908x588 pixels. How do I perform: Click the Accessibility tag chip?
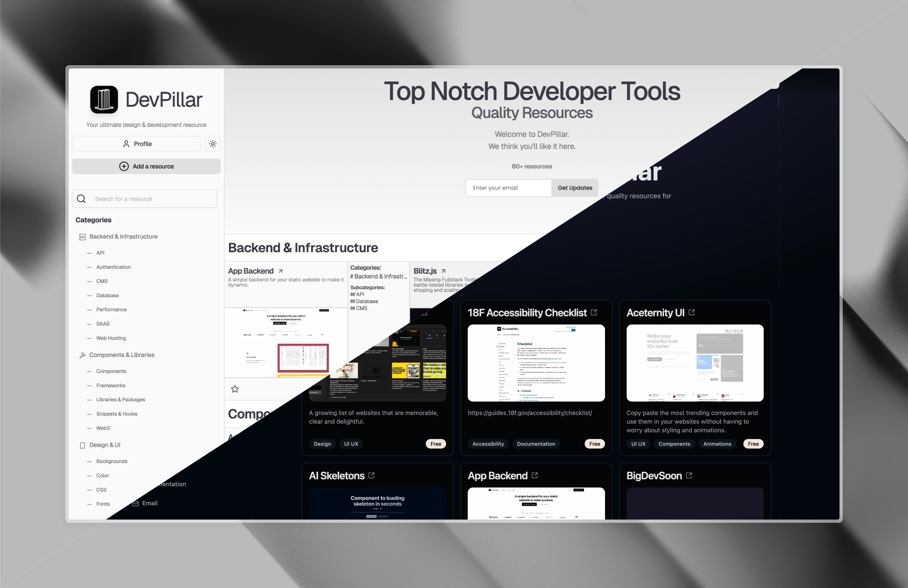[x=488, y=444]
